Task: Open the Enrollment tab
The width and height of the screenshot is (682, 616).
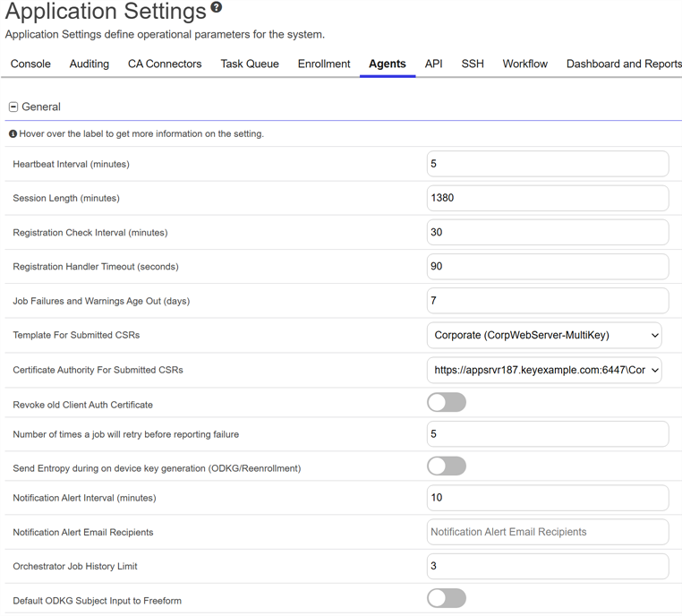Action: click(324, 64)
